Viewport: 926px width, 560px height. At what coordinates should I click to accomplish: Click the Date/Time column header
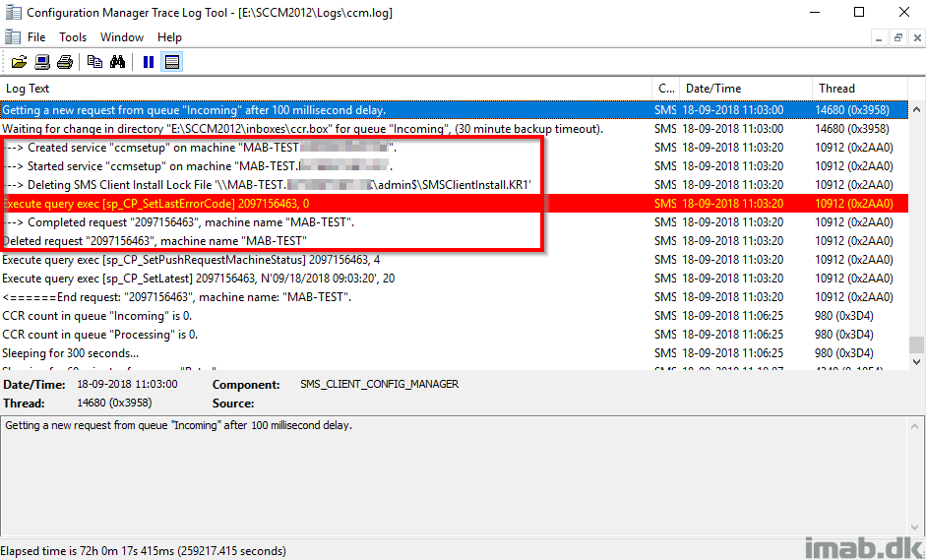point(745,89)
